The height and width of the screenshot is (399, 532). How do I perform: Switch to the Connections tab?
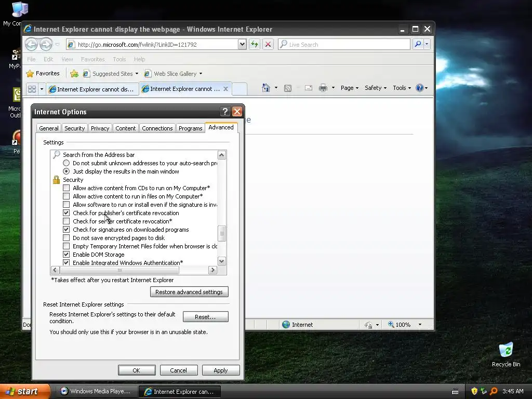[x=157, y=128]
